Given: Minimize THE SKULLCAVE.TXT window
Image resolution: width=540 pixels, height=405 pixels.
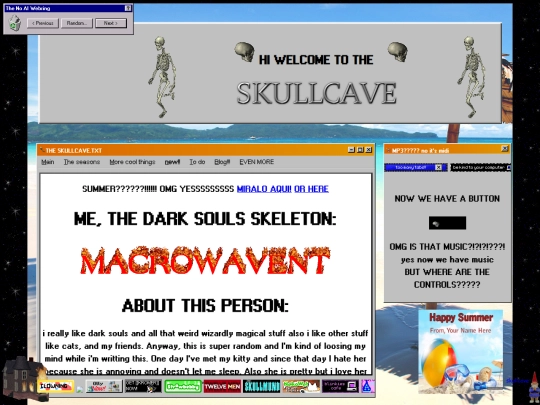Looking at the screenshot, I should click(351, 150).
